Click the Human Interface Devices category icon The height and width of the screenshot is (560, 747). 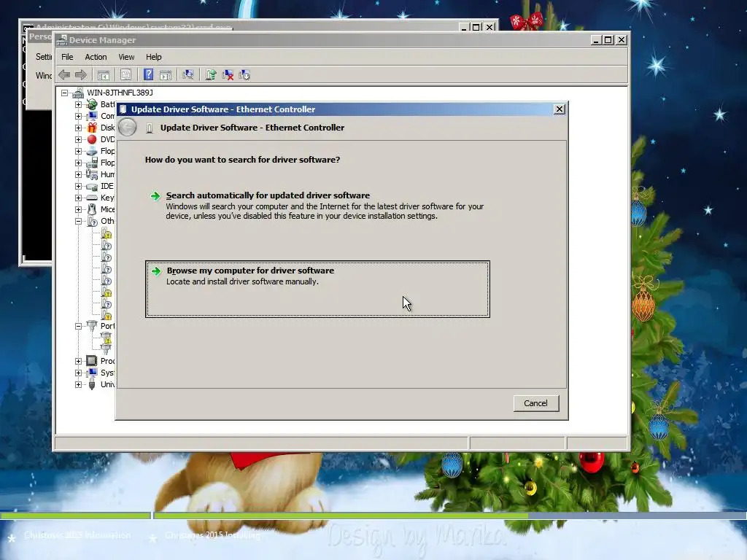click(x=92, y=174)
